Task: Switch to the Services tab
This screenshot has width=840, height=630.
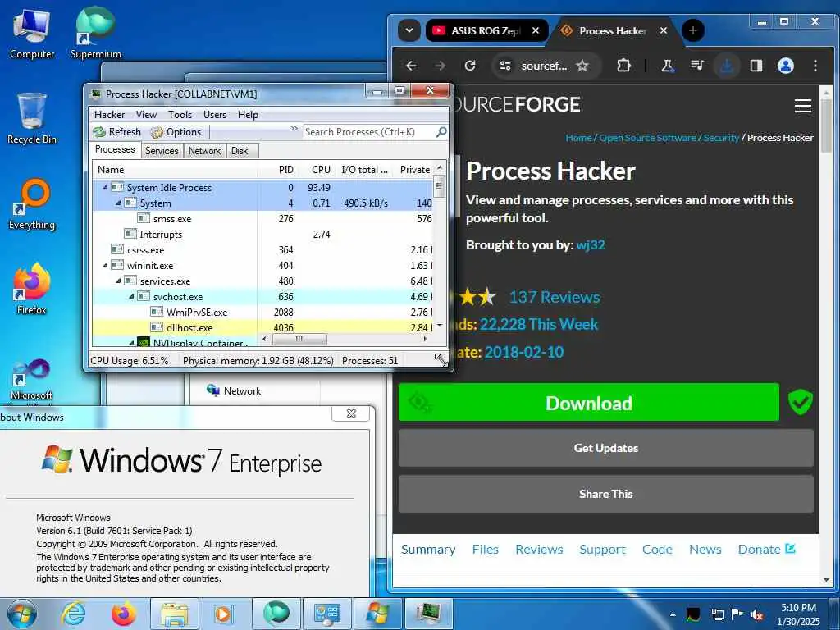Action: [x=162, y=151]
